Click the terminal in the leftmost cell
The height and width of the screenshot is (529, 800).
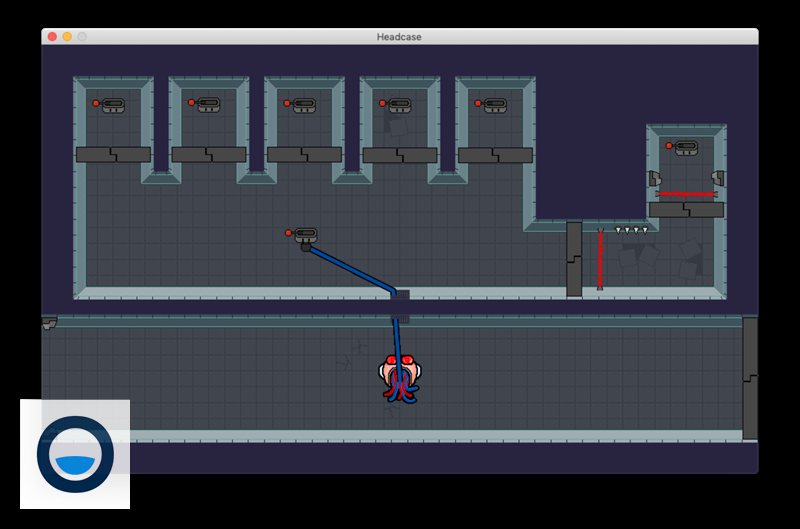(x=109, y=106)
